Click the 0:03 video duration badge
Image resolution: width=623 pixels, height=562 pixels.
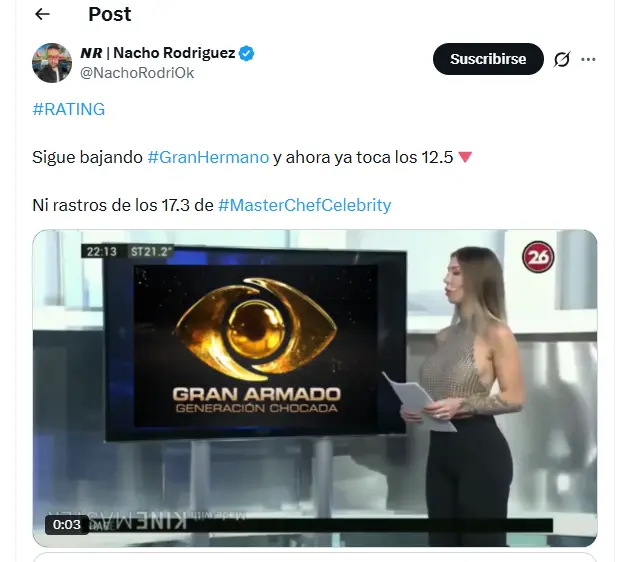(67, 525)
